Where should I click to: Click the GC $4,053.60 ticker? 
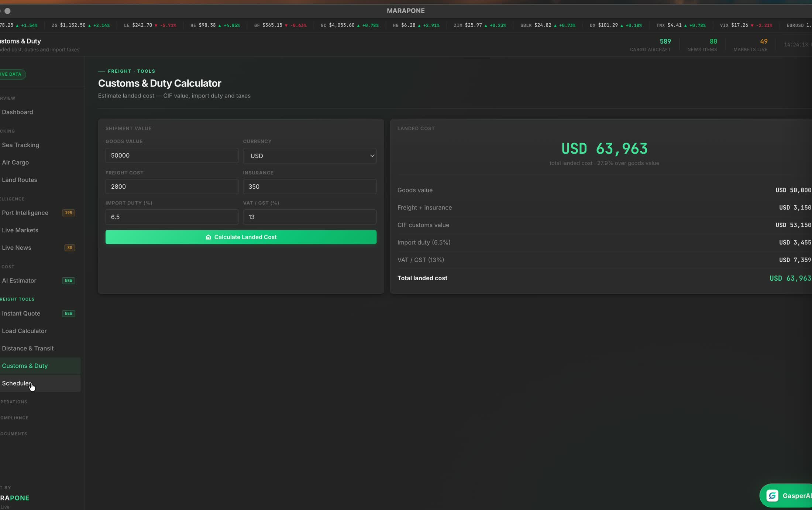350,25
